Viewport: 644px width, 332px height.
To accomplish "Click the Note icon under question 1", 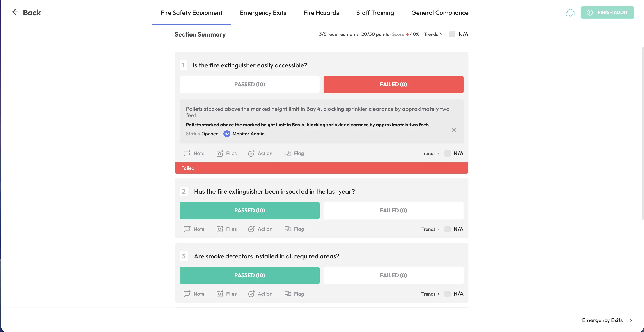I will pos(187,153).
